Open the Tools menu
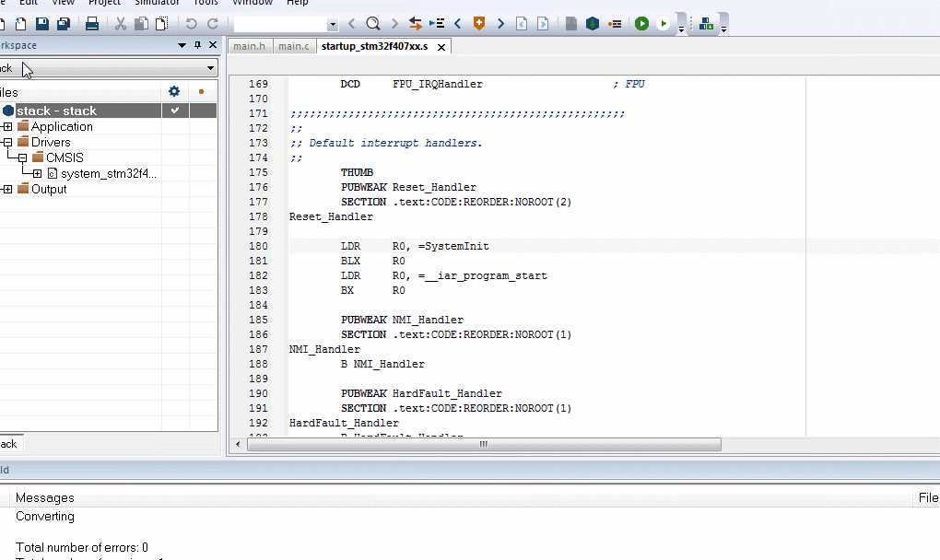This screenshot has height=560, width=940. 206,3
